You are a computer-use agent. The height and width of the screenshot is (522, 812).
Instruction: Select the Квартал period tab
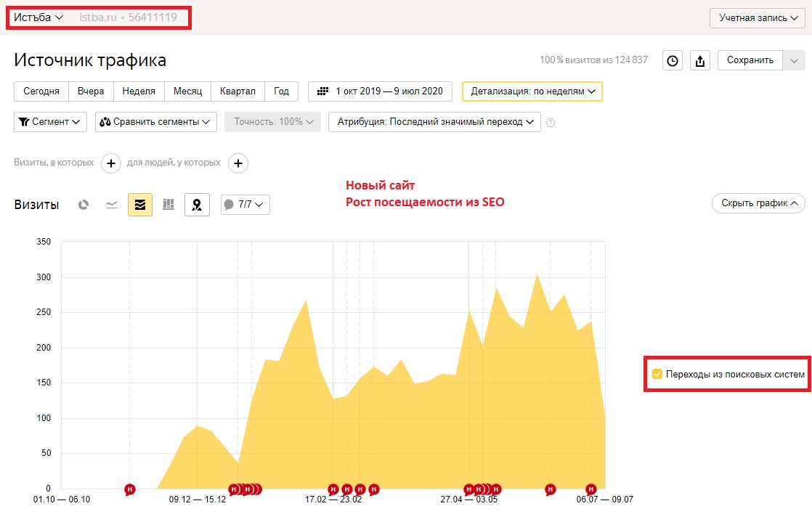(x=237, y=91)
